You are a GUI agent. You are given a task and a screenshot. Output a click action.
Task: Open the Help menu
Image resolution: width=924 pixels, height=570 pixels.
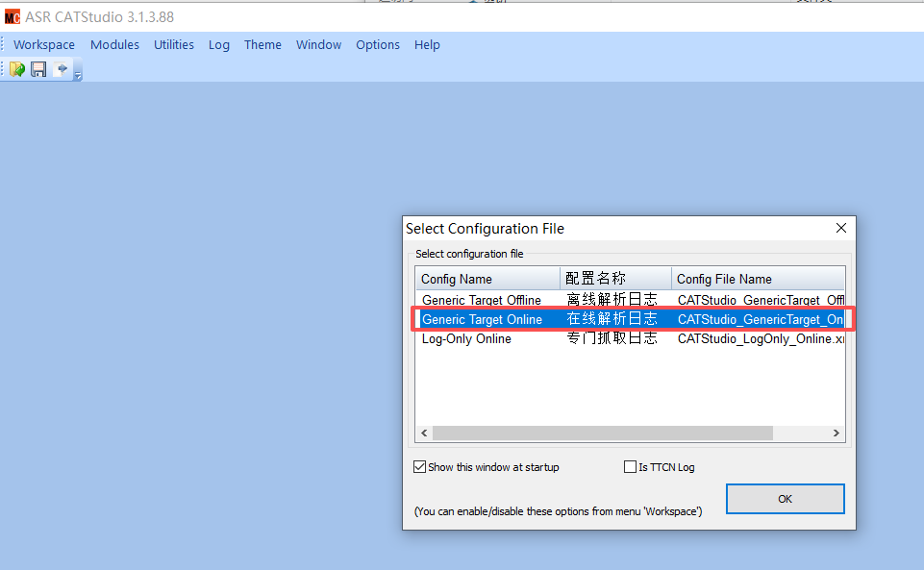[427, 45]
